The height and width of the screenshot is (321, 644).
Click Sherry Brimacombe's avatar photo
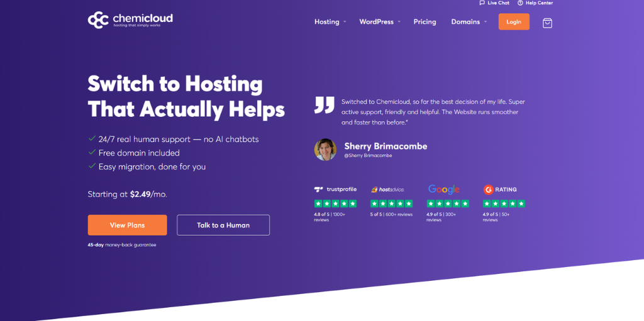[325, 150]
